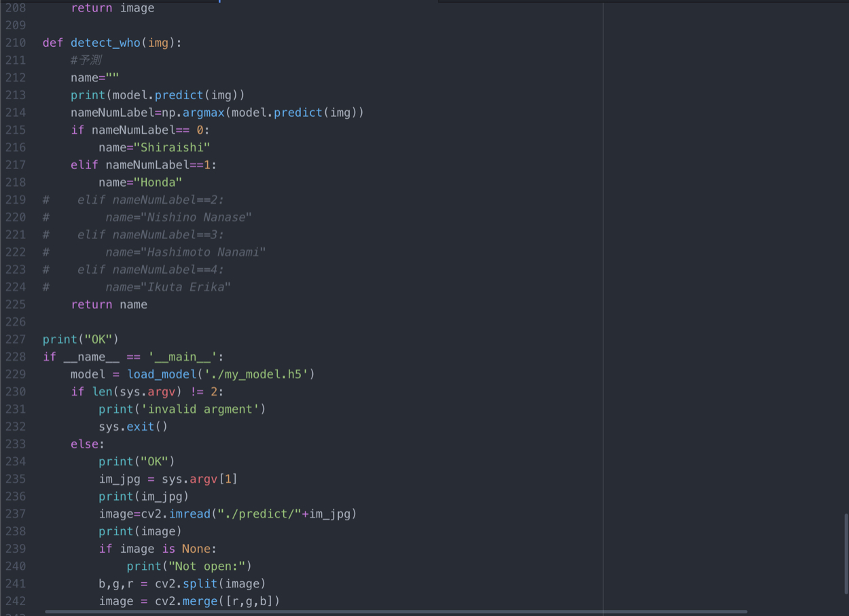Place cursor on sys.exit() call
This screenshot has height=616, width=849.
click(x=132, y=427)
